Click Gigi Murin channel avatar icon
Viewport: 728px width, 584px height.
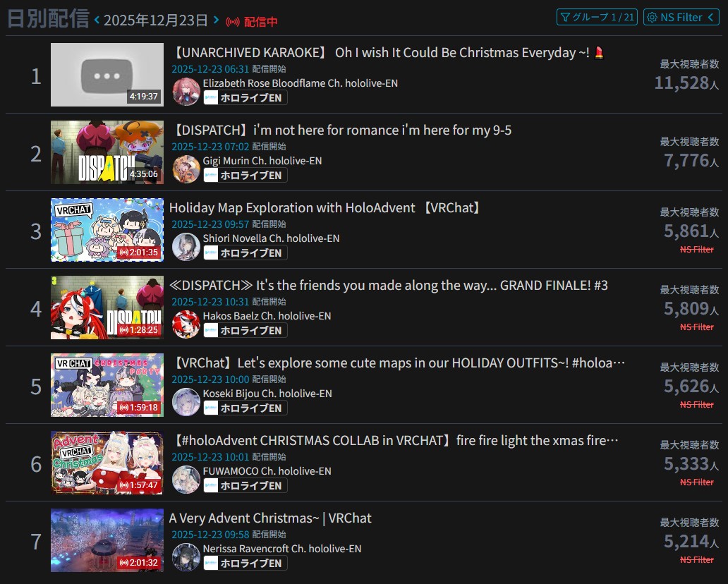tap(186, 169)
